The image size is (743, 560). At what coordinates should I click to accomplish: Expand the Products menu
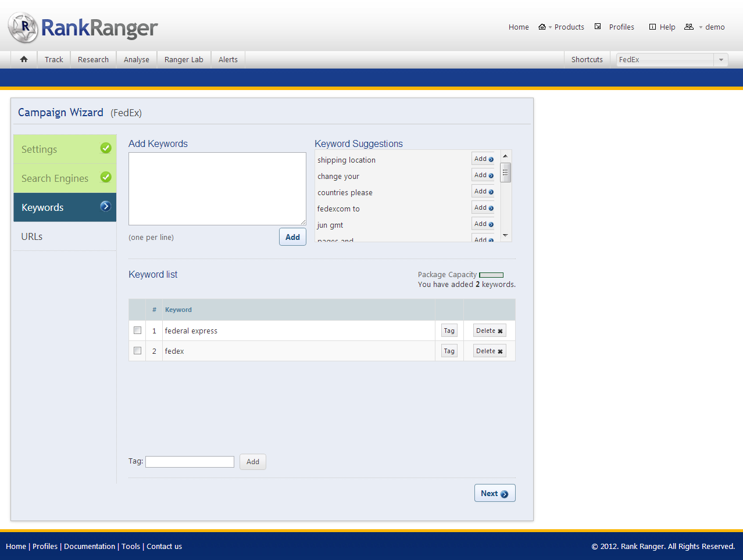click(x=568, y=27)
